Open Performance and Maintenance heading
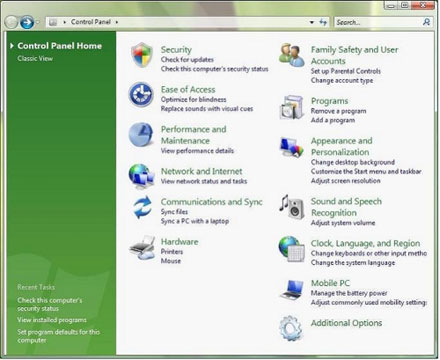Screen dimensions: 440x360 (193, 135)
